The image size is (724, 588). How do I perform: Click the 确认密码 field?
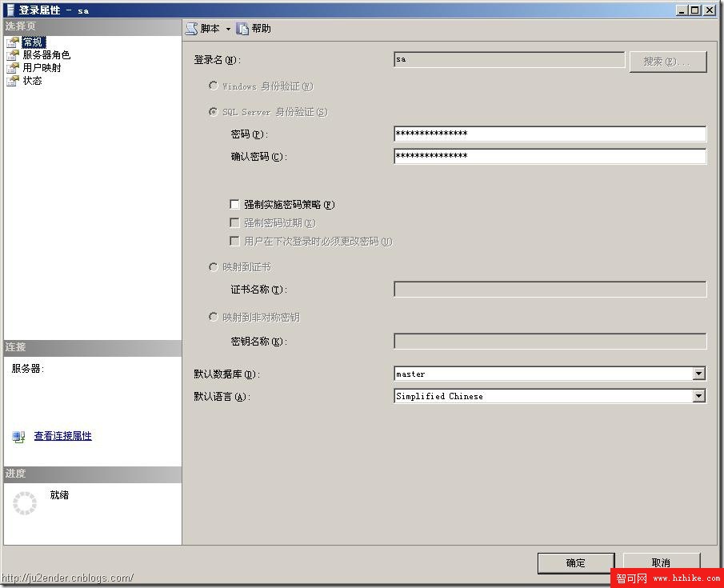pos(550,156)
